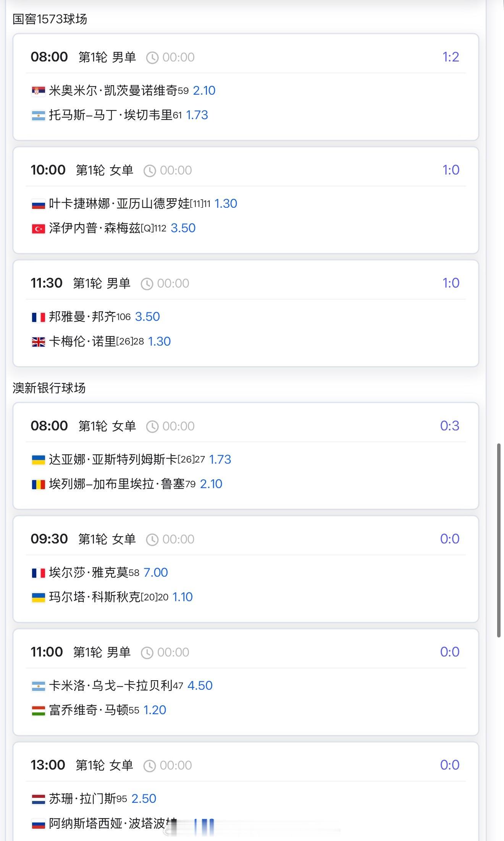Screen dimensions: 504x841
Task: Select the 2.10 odds for 米奥米尔·凯茨曼诺维奇
Action: [204, 91]
